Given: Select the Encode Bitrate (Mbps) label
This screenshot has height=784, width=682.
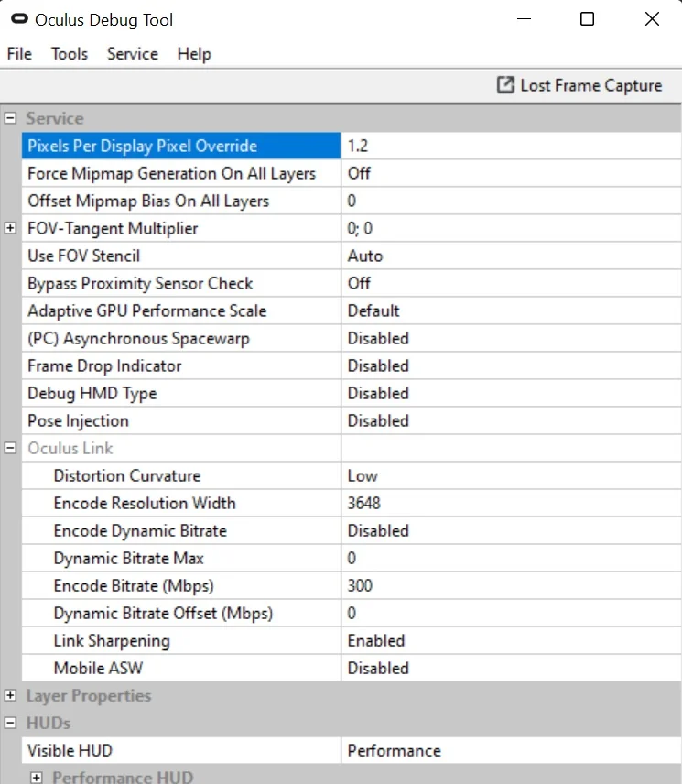Looking at the screenshot, I should [134, 586].
